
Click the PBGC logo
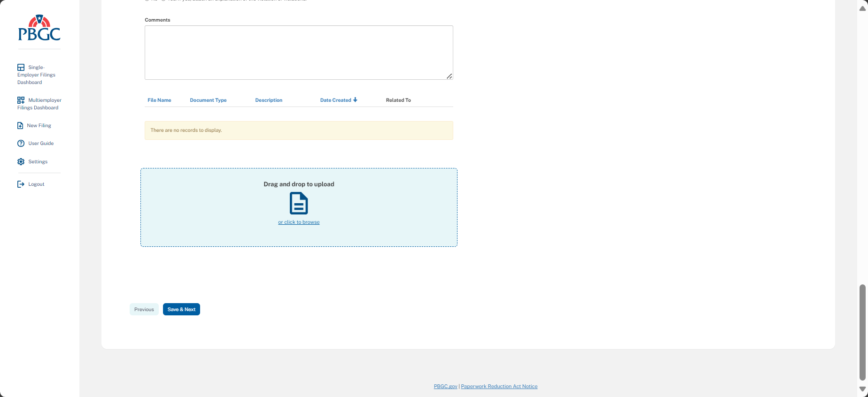pyautogui.click(x=39, y=28)
